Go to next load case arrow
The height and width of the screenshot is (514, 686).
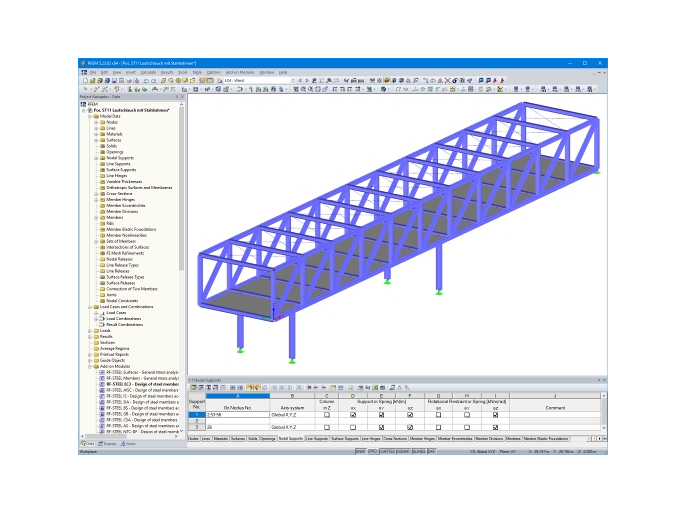click(x=307, y=80)
